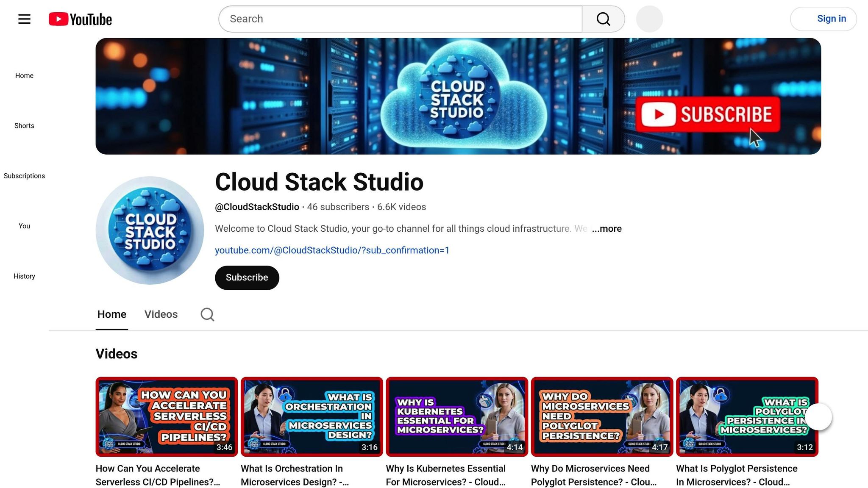The height and width of the screenshot is (488, 868).
Task: Open Subscriptions from the sidebar
Action: coord(24,175)
